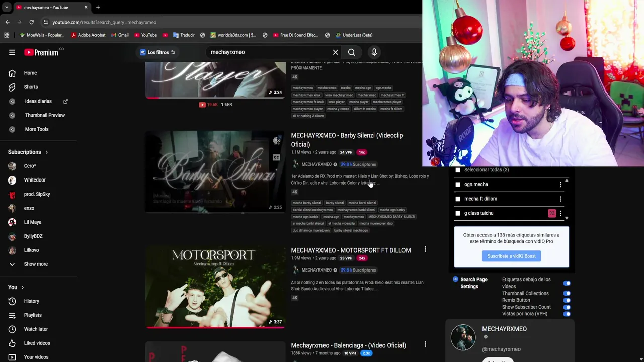The height and width of the screenshot is (362, 644).
Task: Toggle Show Subscriber Count switch
Action: [x=567, y=307]
